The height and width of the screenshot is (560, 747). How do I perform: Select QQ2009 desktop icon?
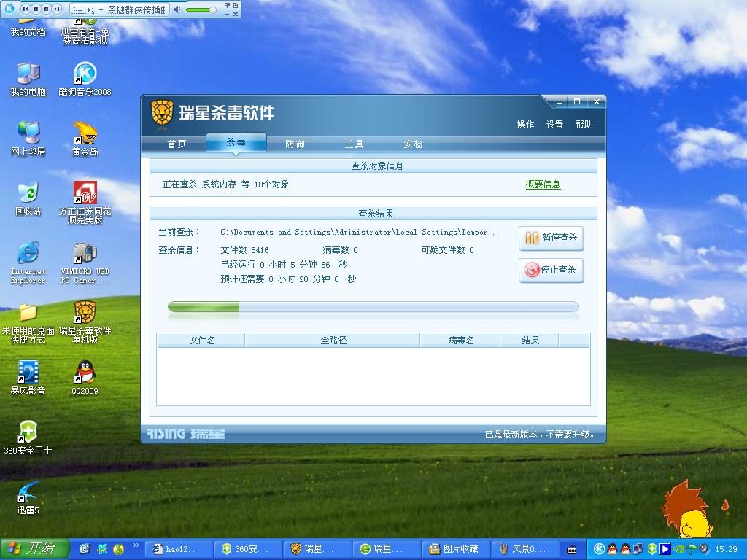tap(85, 378)
